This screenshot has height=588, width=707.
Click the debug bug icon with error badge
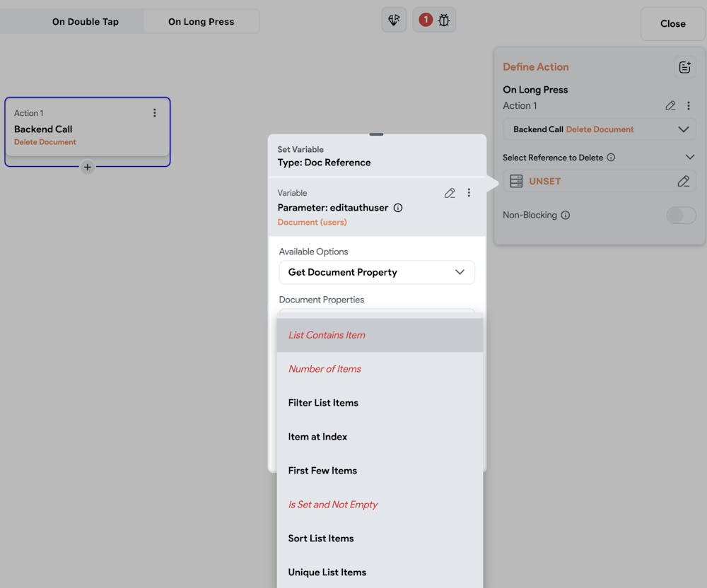(436, 20)
